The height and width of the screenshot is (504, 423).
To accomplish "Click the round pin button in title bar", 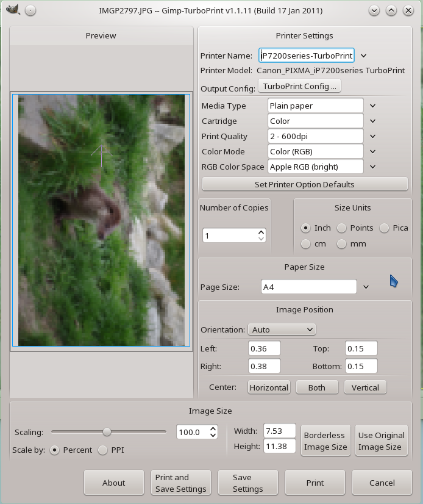I will click(30, 10).
